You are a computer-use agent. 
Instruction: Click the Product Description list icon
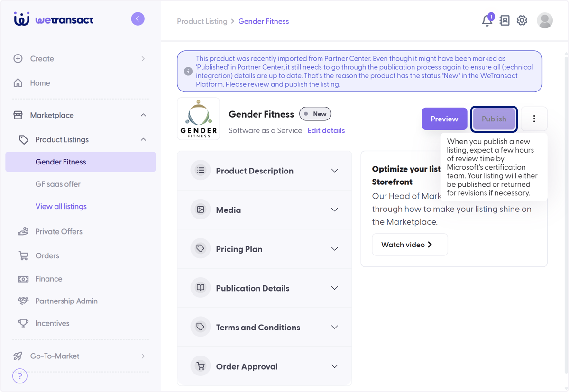pos(201,170)
